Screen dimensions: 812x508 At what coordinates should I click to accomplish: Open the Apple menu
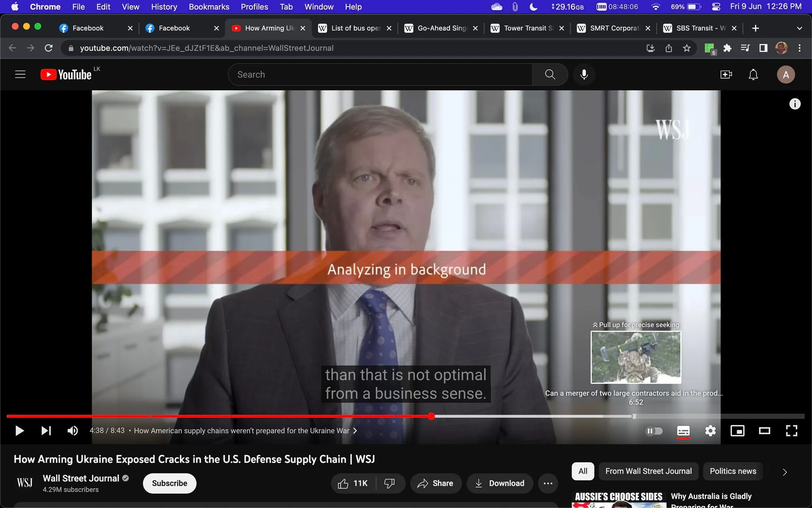(x=15, y=7)
